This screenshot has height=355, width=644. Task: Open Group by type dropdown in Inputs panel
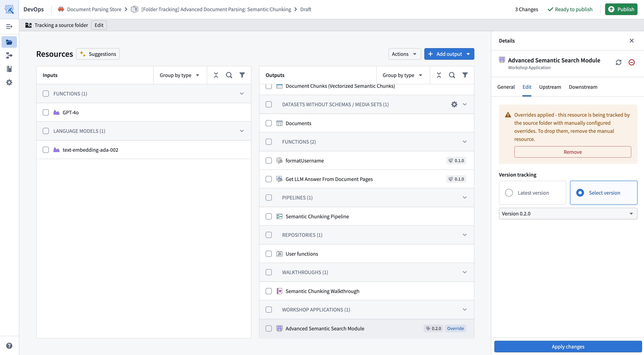point(180,75)
